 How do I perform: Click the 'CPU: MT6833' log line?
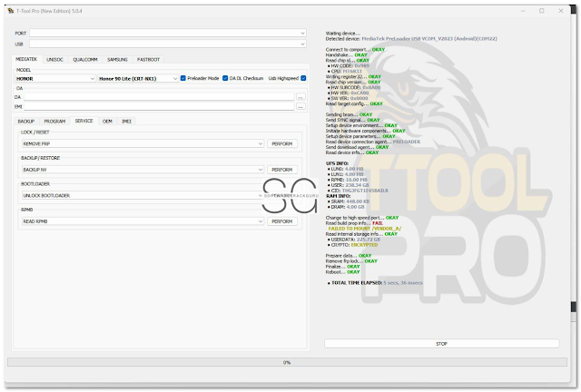click(345, 71)
